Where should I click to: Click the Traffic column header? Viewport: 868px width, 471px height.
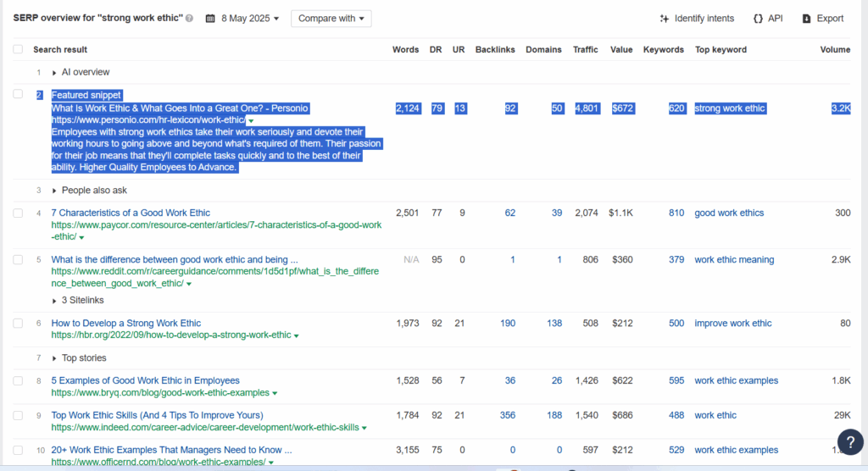point(585,49)
